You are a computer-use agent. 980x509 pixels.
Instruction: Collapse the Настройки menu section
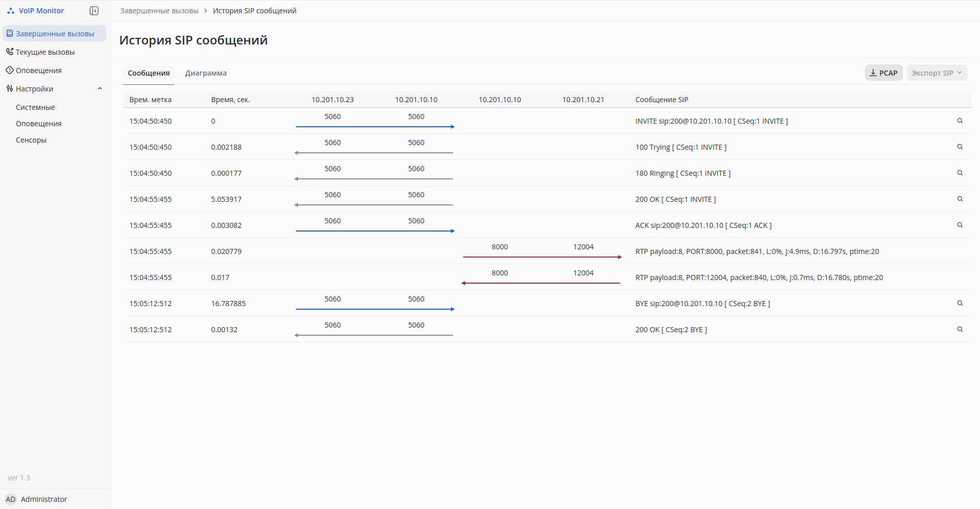pos(100,89)
